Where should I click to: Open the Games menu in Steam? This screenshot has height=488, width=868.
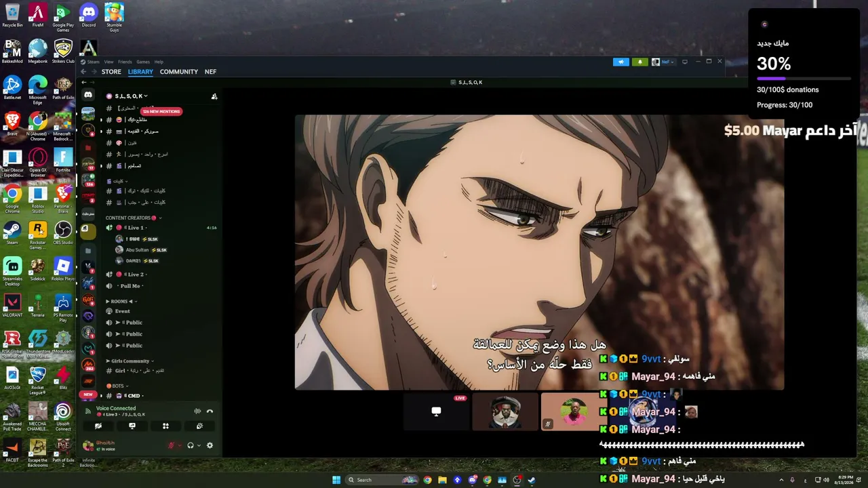click(x=143, y=62)
